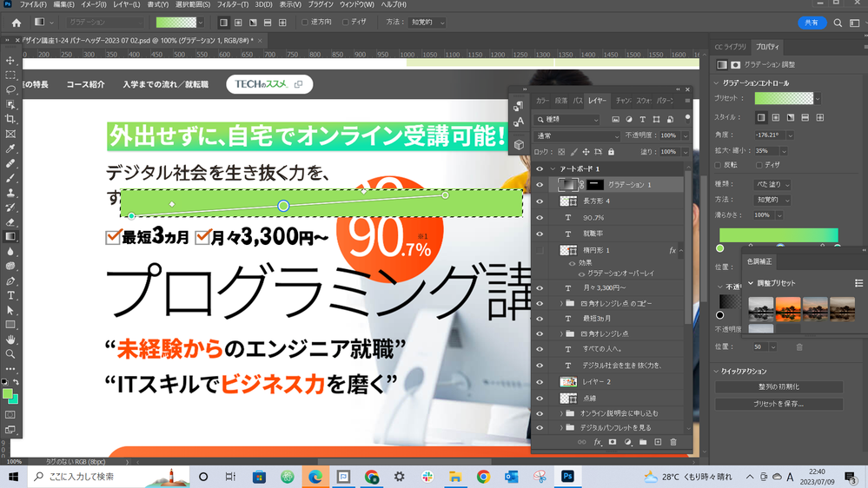This screenshot has width=868, height=488.
Task: Open the 角度 dropdown arrow
Action: 790,135
